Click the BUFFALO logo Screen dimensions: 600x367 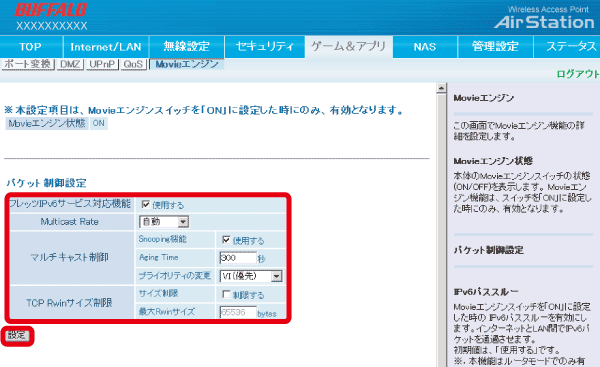pos(51,10)
